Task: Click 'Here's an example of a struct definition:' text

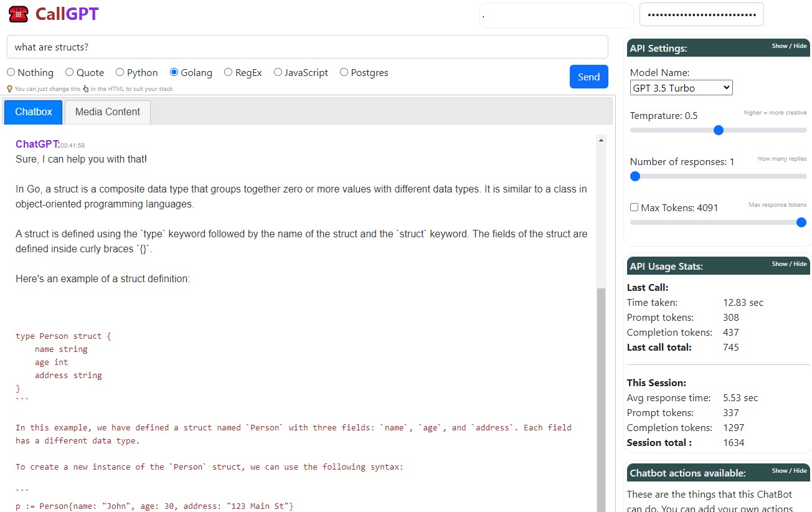Action: click(x=103, y=279)
